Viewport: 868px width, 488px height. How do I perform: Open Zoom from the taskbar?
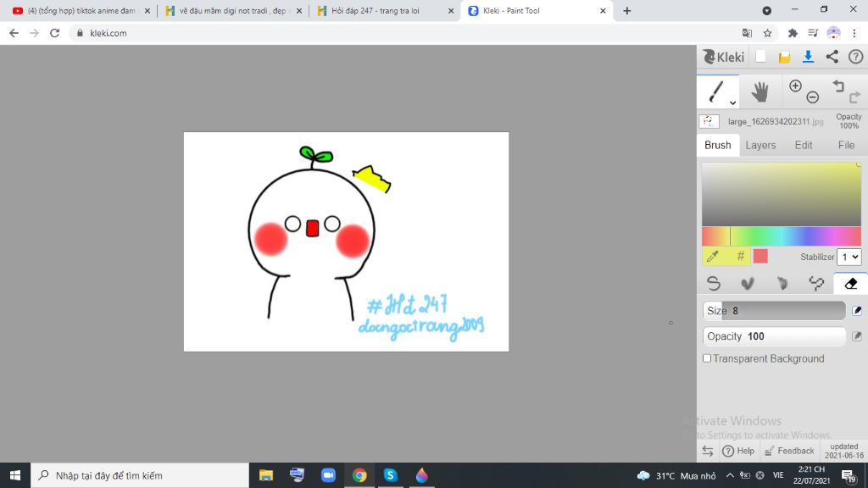pyautogui.click(x=328, y=475)
